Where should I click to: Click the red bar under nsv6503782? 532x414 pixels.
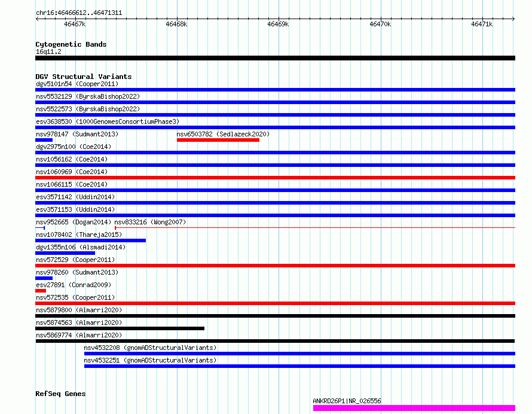tap(218, 140)
